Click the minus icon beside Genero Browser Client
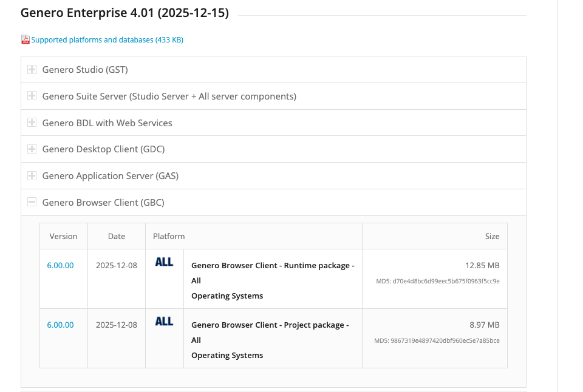583x392 pixels. pos(32,203)
